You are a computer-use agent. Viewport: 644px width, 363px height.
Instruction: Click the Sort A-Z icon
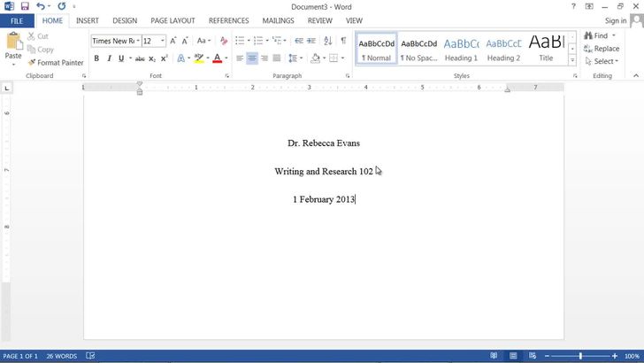click(327, 41)
